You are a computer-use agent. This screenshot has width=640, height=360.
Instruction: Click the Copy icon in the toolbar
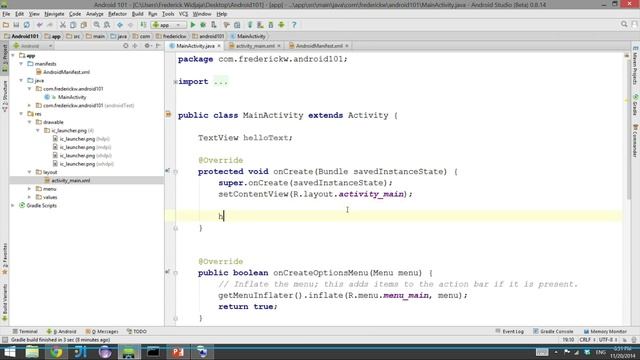pyautogui.click(x=73, y=25)
